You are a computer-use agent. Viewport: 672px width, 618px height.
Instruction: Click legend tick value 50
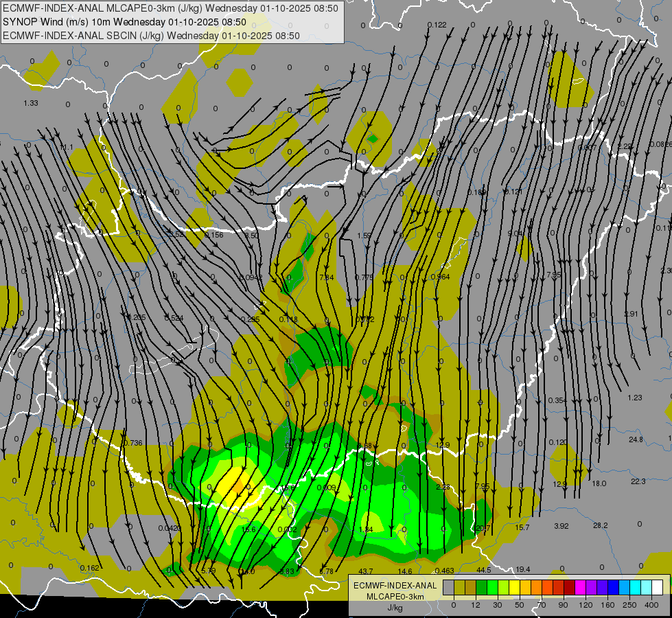point(520,605)
